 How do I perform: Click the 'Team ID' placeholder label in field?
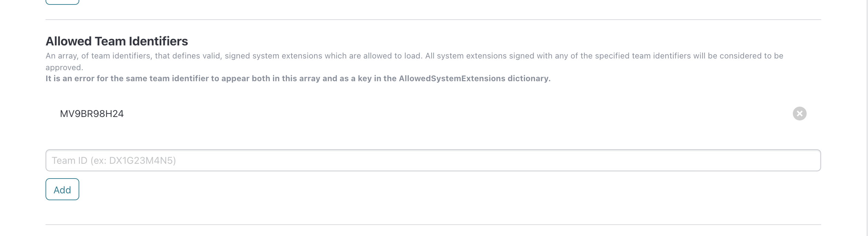70,160
